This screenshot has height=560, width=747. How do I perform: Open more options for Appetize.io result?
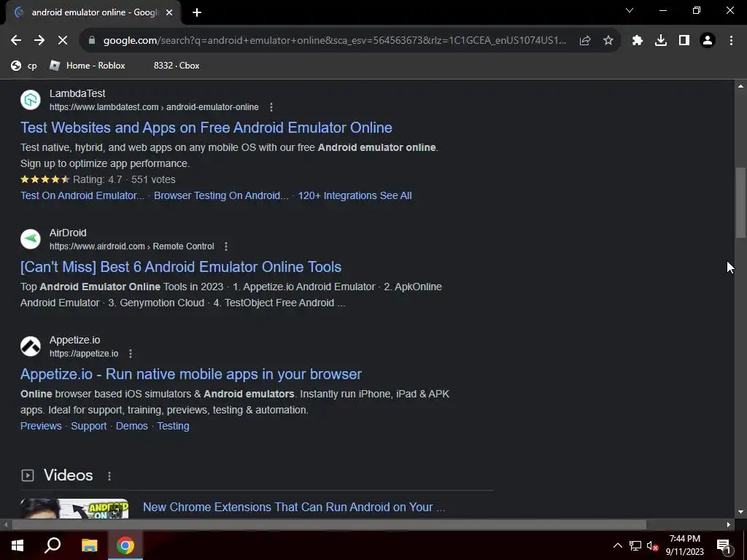click(130, 354)
